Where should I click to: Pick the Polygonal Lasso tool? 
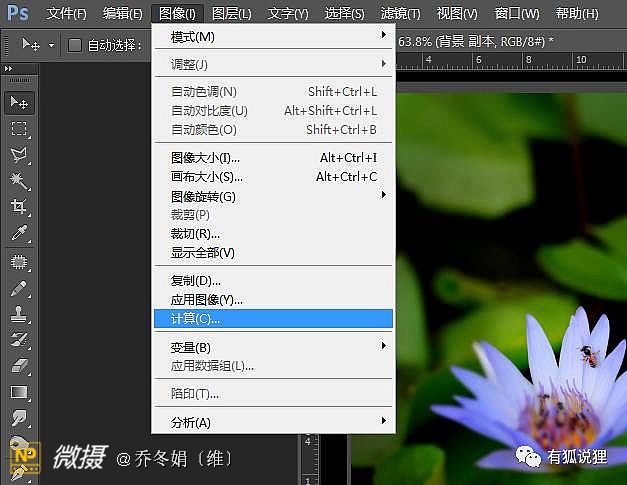coord(19,154)
